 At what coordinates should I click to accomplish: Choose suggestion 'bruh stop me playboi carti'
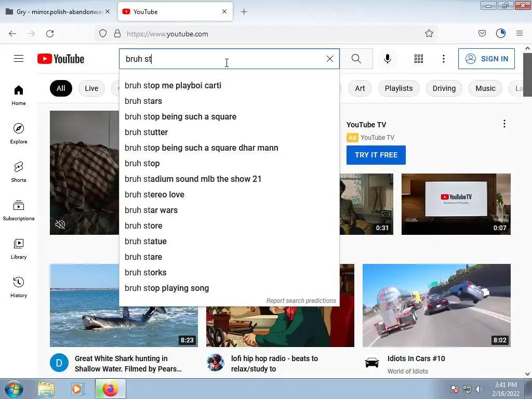point(229,86)
